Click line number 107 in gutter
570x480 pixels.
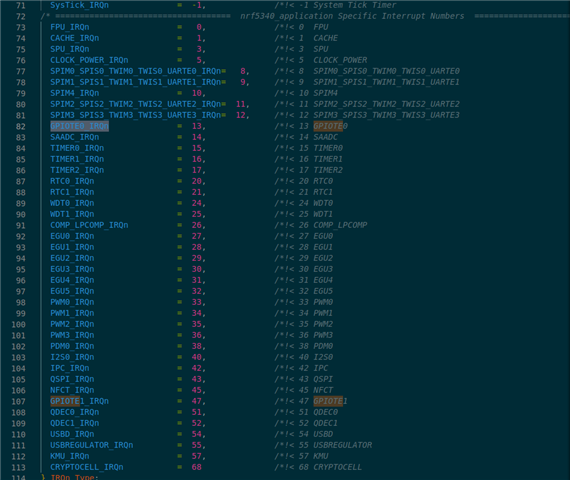(x=19, y=401)
